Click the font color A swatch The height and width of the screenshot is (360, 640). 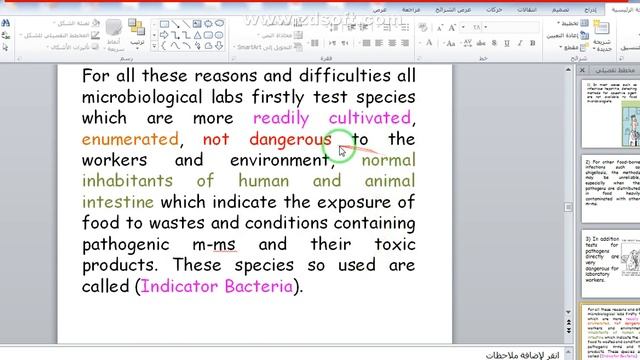(429, 43)
